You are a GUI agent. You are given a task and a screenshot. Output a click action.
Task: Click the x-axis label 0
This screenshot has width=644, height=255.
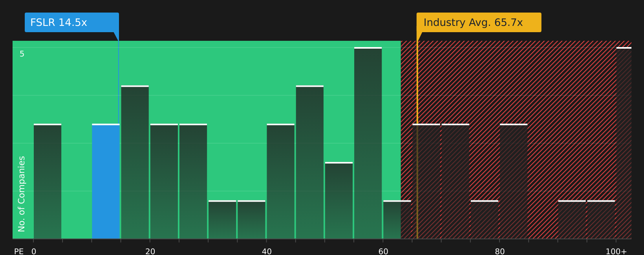point(34,251)
